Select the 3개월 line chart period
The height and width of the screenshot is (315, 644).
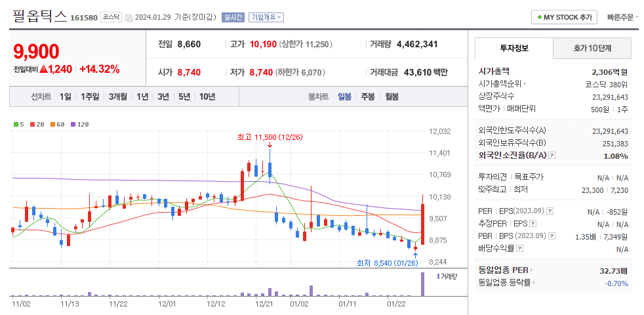pos(118,97)
